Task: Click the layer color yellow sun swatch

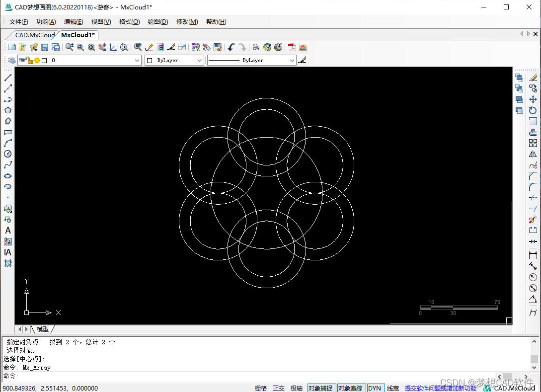Action: [37, 61]
